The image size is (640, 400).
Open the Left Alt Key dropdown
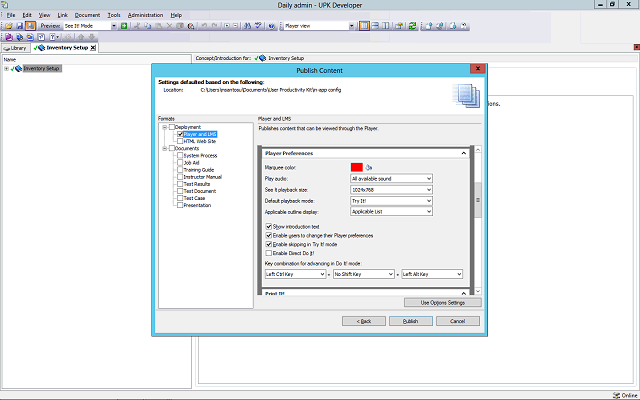pyautogui.click(x=432, y=274)
